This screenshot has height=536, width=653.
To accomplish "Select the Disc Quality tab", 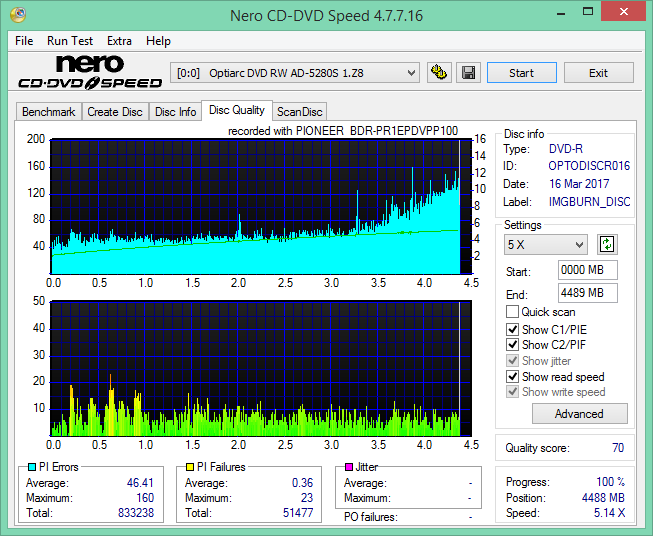I will point(237,110).
